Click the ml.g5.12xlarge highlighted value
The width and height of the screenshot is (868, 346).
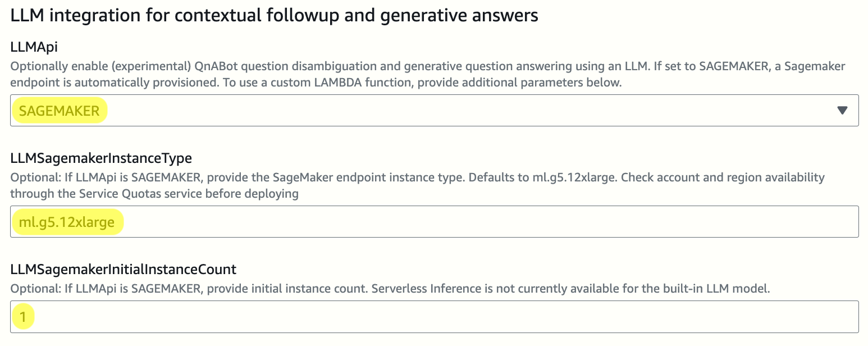[67, 222]
